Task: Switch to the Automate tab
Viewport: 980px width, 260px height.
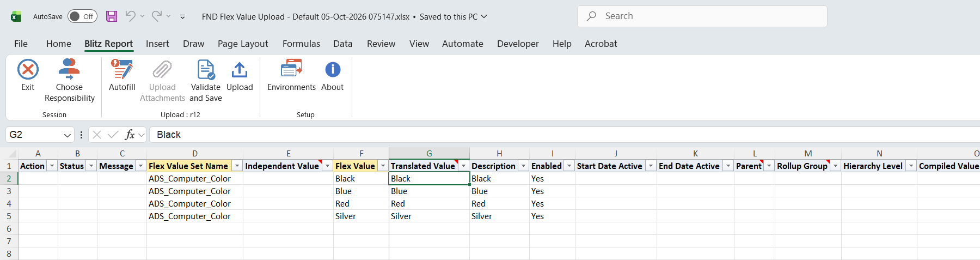Action: (463, 44)
